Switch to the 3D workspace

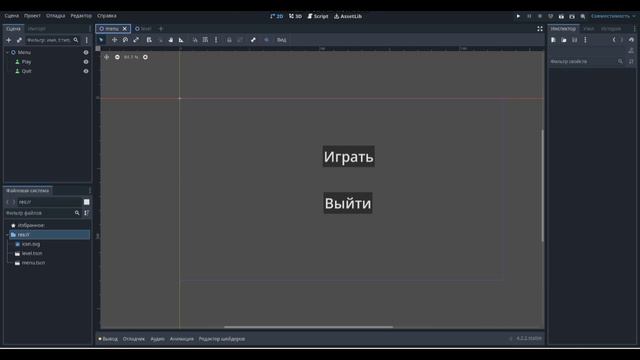296,16
